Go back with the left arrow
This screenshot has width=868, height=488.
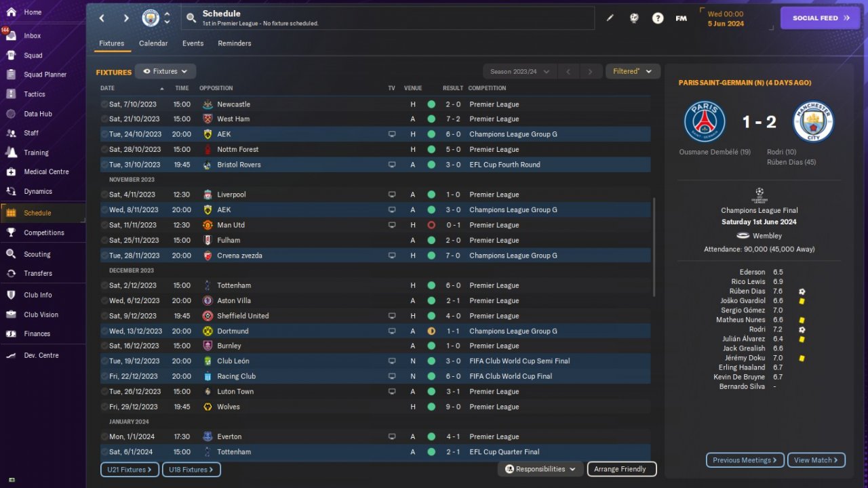[x=102, y=18]
